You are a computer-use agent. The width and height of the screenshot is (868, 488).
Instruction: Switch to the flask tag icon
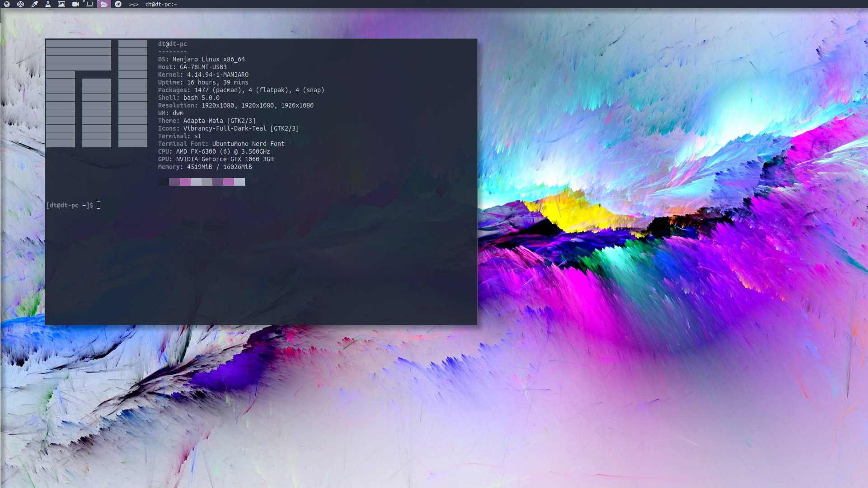pos(48,4)
